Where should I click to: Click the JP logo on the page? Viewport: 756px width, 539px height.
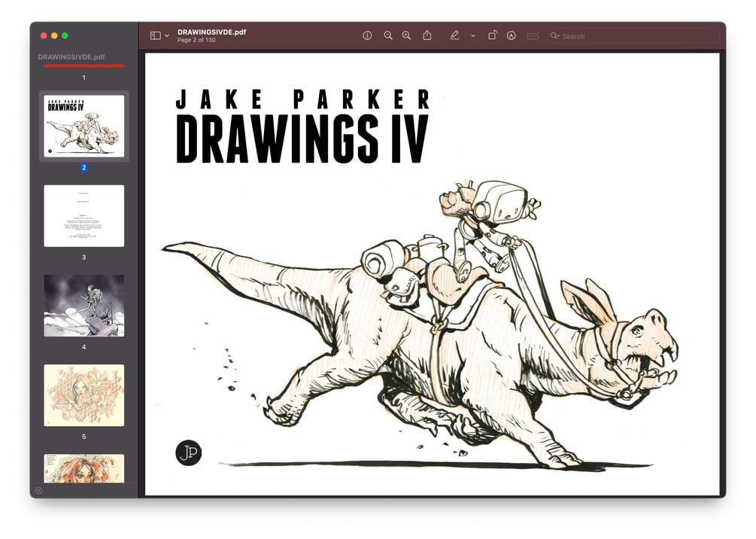tap(189, 452)
